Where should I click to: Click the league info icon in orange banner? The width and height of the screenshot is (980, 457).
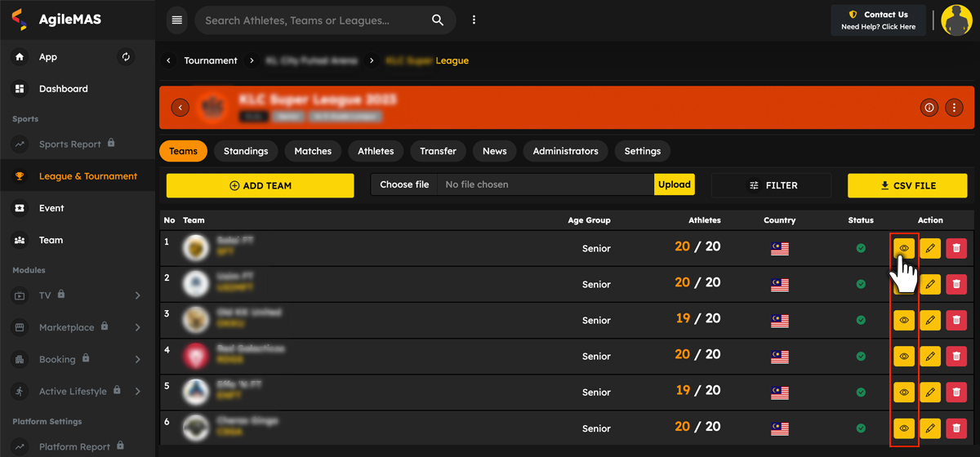coord(929,108)
